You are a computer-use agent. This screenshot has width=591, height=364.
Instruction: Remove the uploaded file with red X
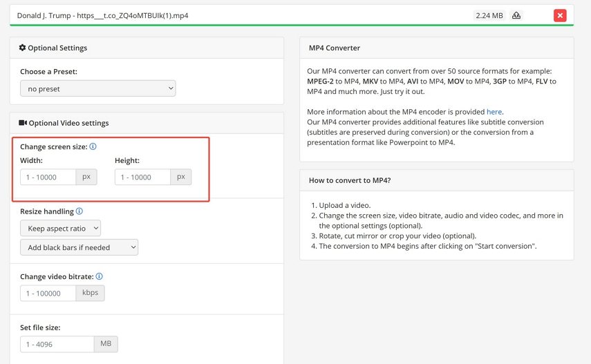coord(560,15)
